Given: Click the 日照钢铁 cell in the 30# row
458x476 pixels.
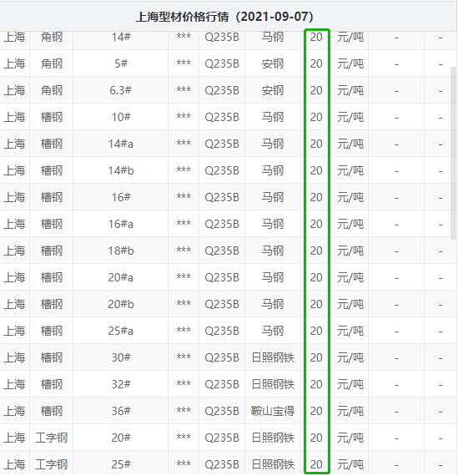Looking at the screenshot, I should tap(273, 357).
